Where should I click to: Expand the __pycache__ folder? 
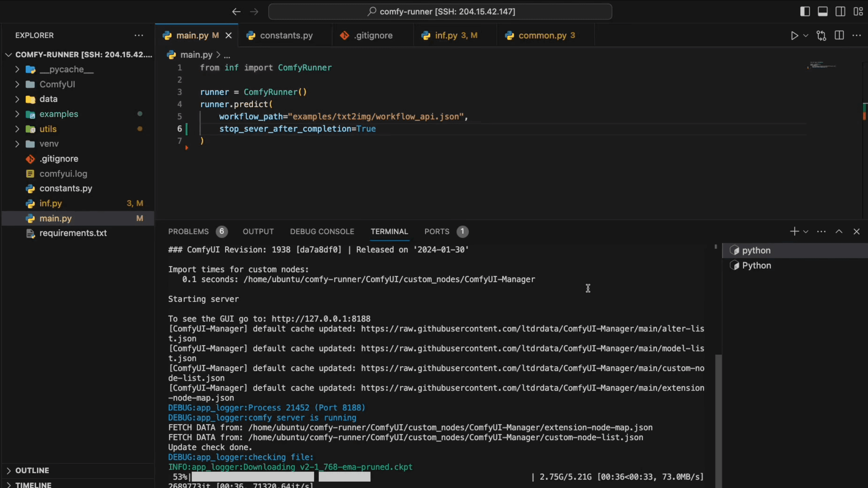(x=78, y=69)
